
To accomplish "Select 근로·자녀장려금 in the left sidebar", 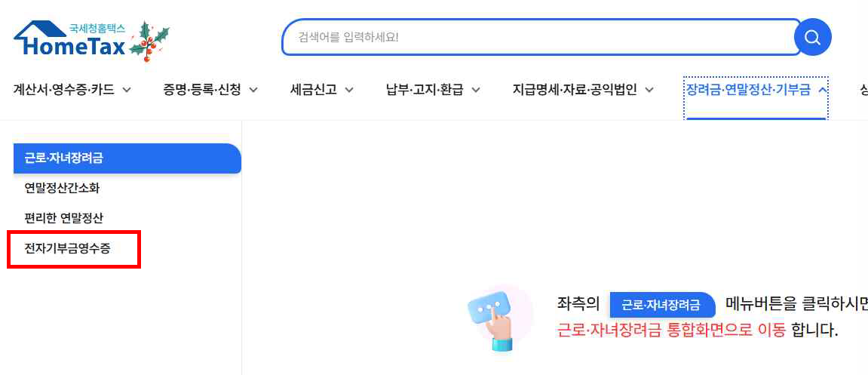I will pyautogui.click(x=64, y=158).
